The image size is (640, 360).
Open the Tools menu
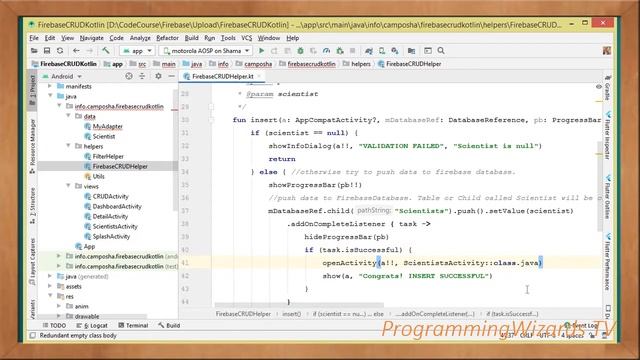(228, 38)
